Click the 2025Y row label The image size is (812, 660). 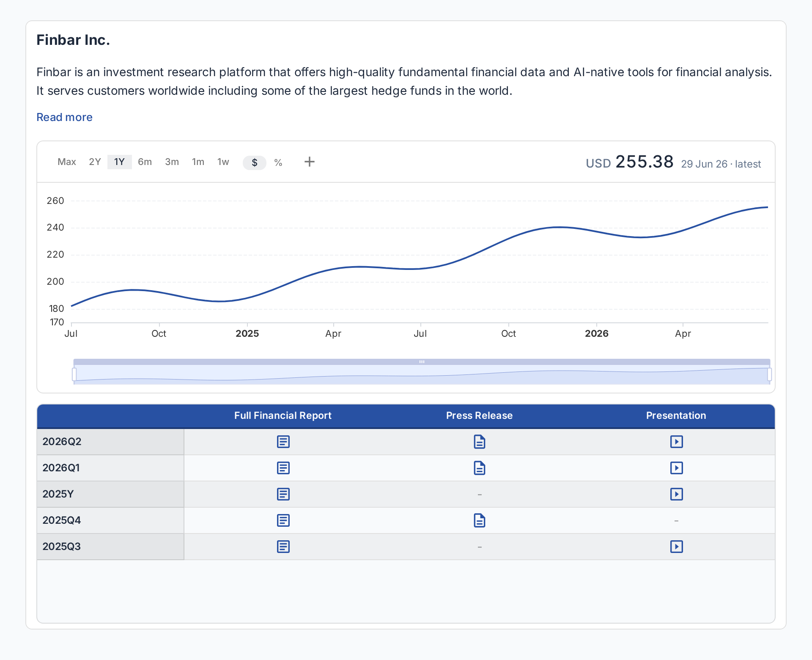[58, 494]
